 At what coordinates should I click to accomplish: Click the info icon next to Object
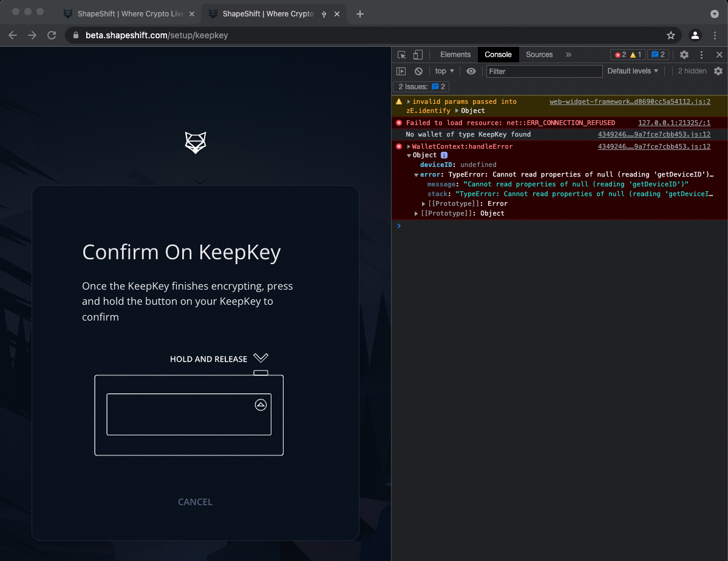pyautogui.click(x=444, y=155)
